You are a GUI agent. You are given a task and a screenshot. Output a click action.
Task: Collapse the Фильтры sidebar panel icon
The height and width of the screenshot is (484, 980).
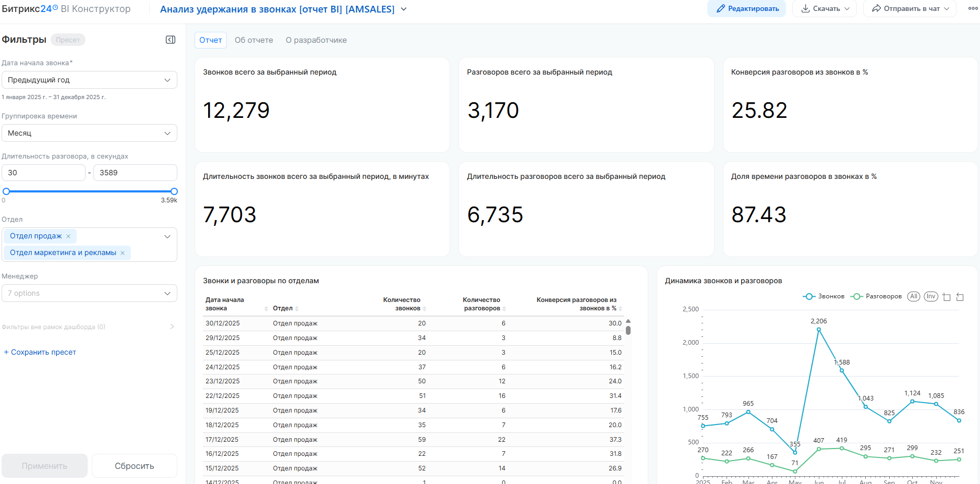pos(171,40)
